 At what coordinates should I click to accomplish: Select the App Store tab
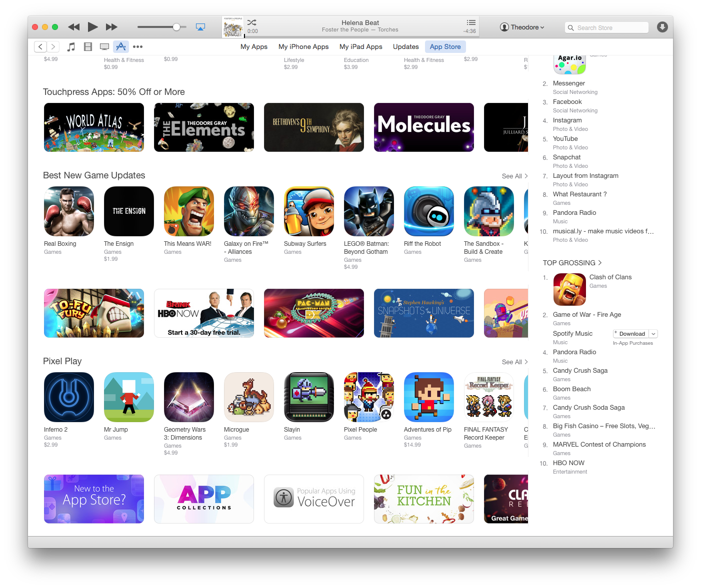(445, 47)
